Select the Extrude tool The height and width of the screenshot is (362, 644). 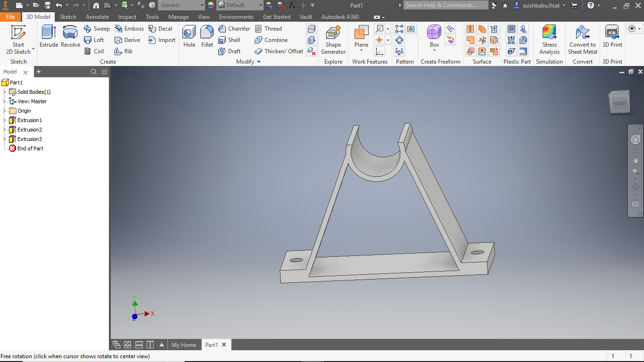(x=49, y=37)
